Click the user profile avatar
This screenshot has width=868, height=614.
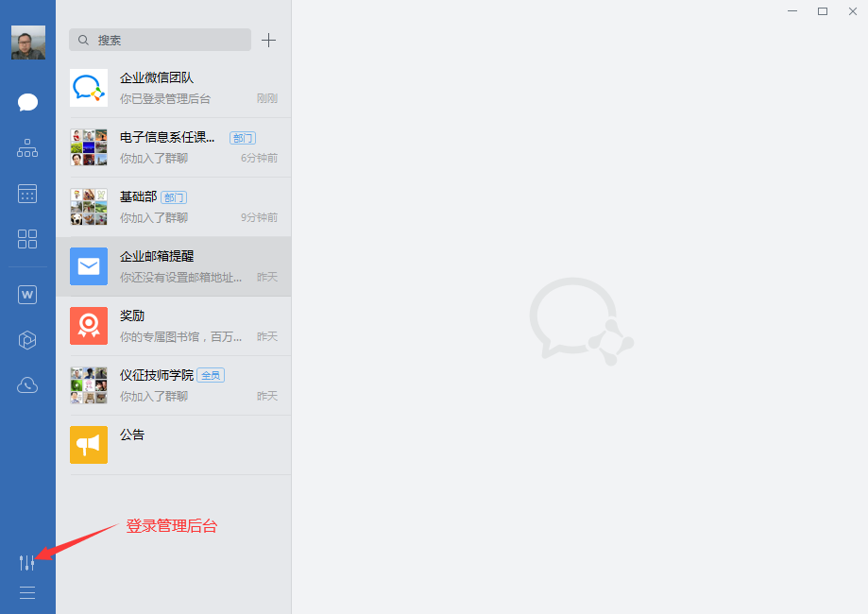[27, 43]
